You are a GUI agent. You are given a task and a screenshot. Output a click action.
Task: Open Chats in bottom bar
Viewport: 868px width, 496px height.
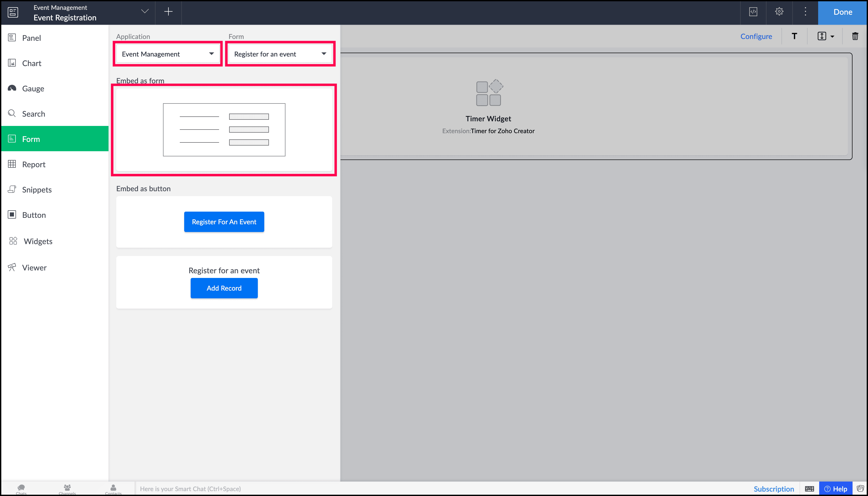21,489
